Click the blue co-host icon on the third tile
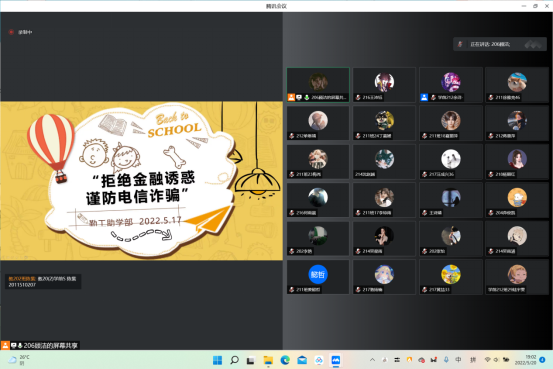553x369 pixels. click(x=424, y=97)
